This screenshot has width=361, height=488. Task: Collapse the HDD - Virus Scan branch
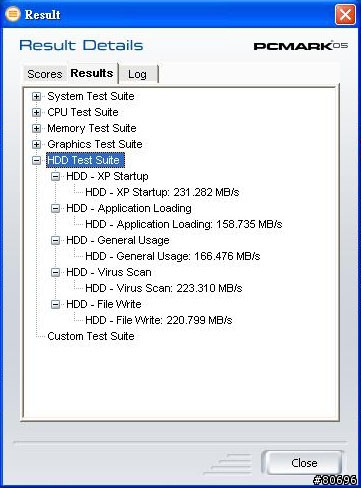55,272
